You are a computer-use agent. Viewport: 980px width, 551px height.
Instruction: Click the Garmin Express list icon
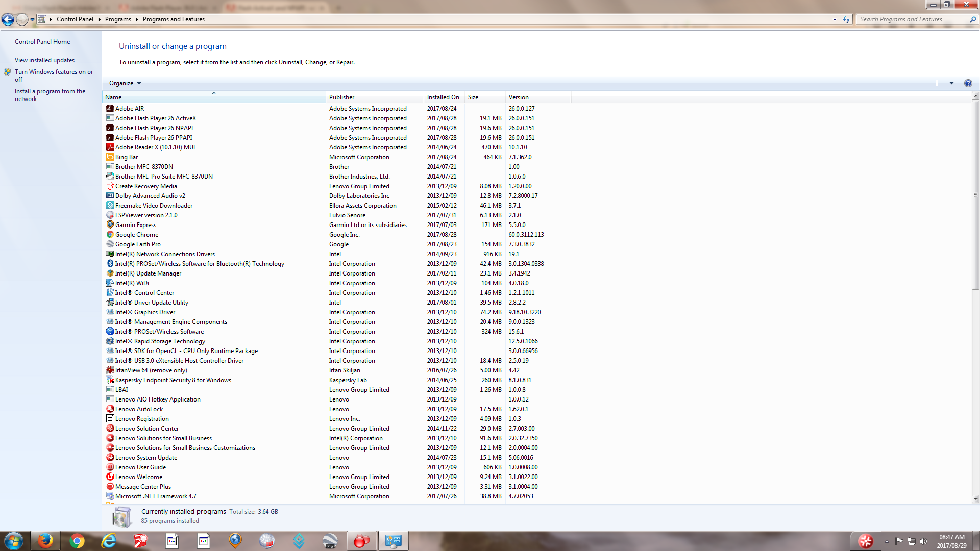[x=110, y=225]
